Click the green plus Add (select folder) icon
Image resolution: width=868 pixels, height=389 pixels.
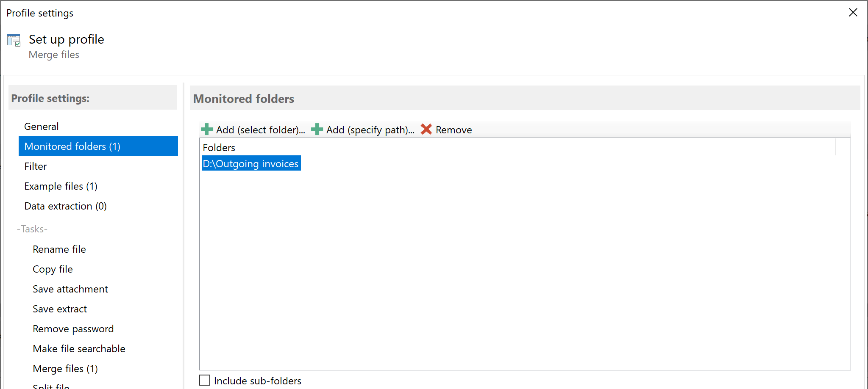(x=206, y=130)
